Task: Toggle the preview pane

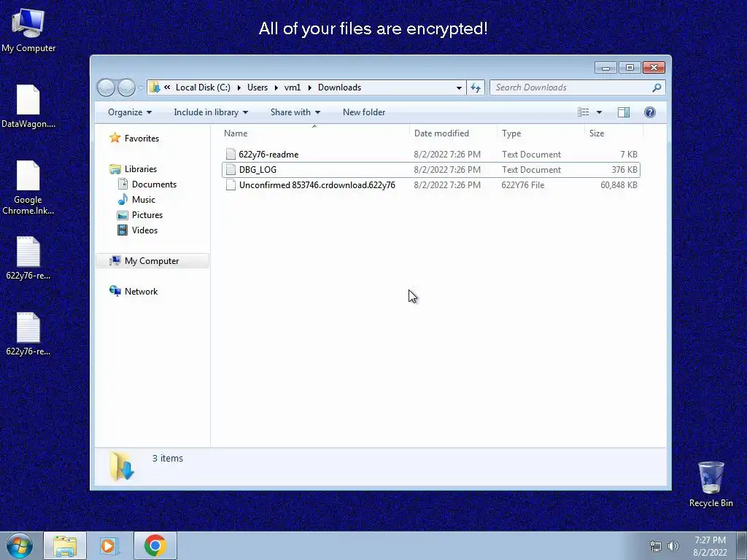Action: tap(624, 112)
